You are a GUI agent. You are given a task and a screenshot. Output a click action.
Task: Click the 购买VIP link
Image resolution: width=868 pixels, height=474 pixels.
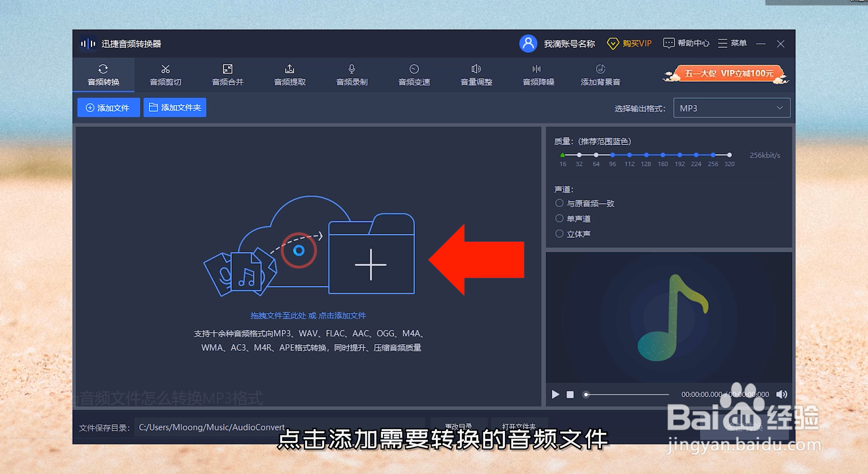[629, 43]
